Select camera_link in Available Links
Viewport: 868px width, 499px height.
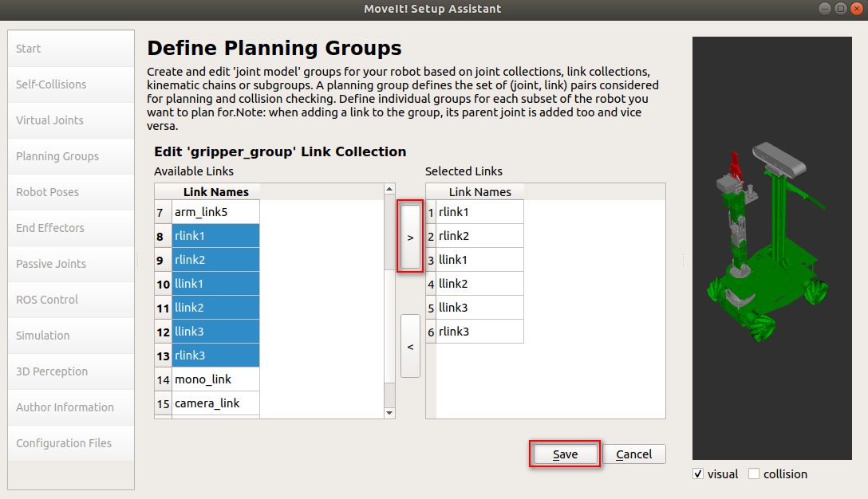(x=215, y=403)
